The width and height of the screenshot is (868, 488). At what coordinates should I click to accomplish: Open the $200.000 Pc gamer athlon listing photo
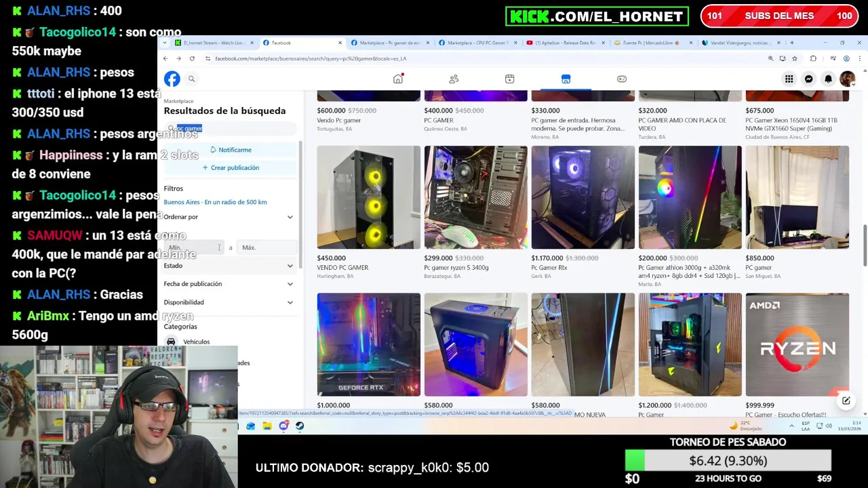(690, 197)
